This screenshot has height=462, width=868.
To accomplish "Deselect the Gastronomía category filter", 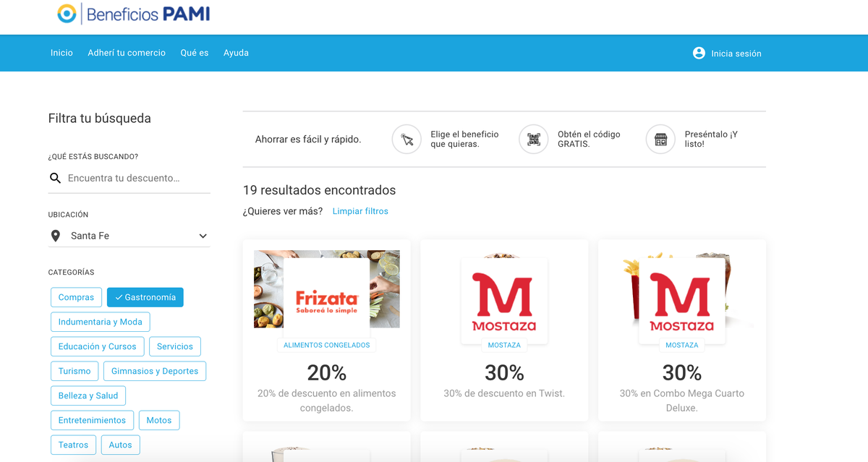I will (x=145, y=297).
